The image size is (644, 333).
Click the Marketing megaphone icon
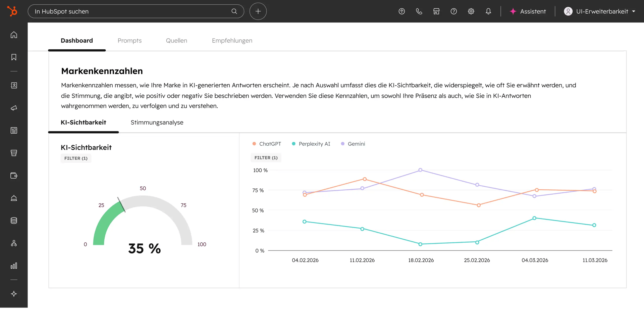coord(13,108)
